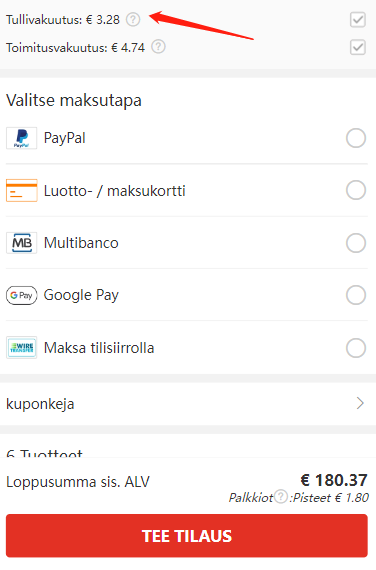Click the Maksa tilisiirrolla label
Screen dimensions: 376x570
tap(99, 348)
